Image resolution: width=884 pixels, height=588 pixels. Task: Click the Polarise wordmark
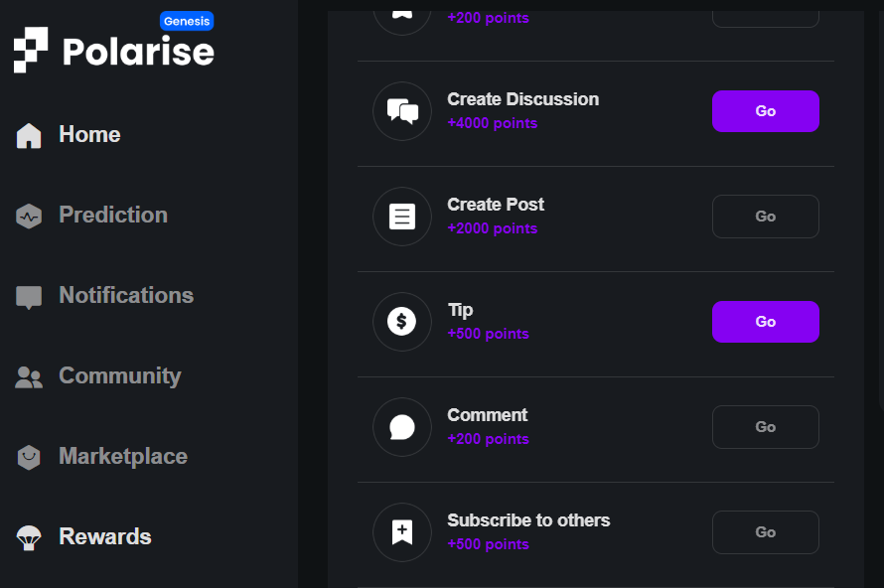tap(138, 52)
